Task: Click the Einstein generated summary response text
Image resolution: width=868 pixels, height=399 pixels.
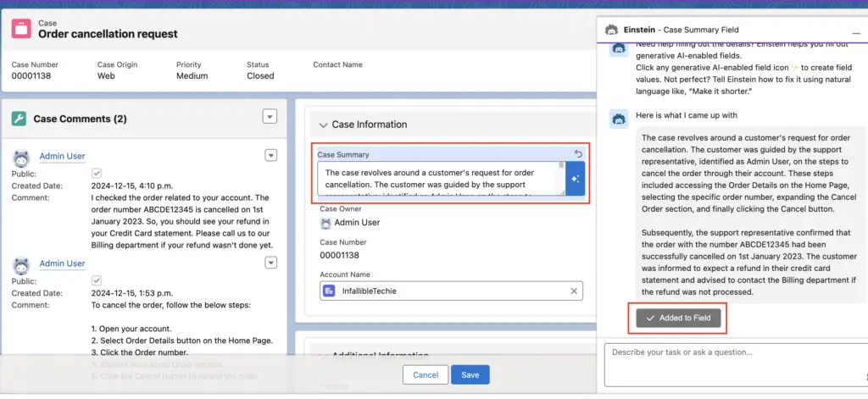Action: point(749,214)
